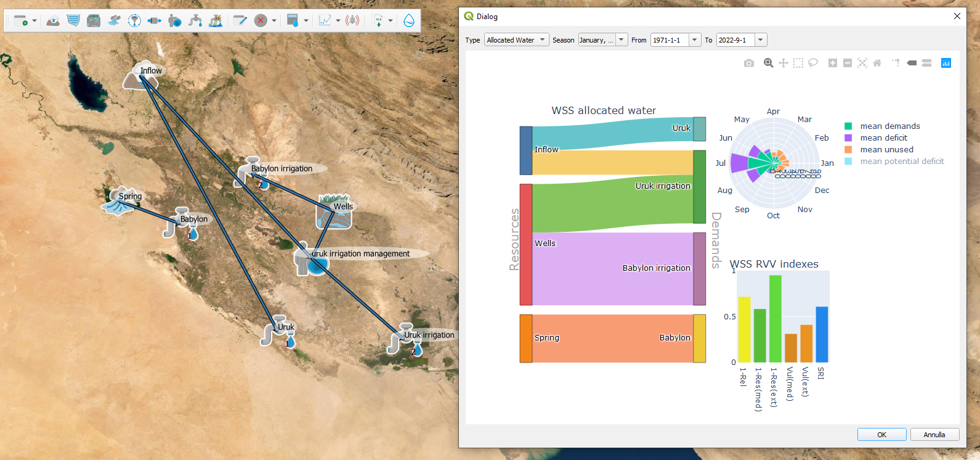
Task: Click the line chart results icon
Action: point(325,21)
